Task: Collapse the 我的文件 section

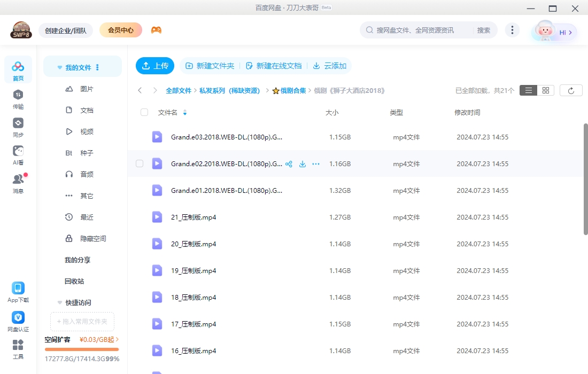Action: (x=59, y=66)
